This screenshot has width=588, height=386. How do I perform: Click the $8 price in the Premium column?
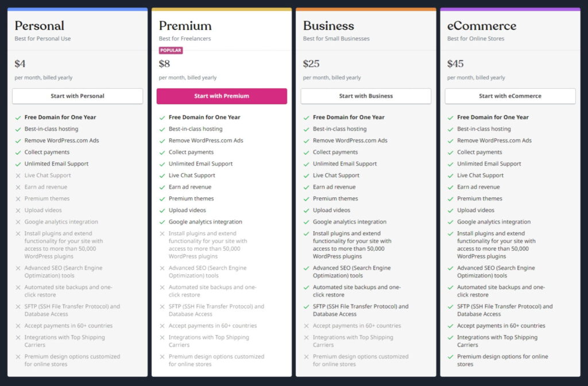point(164,64)
